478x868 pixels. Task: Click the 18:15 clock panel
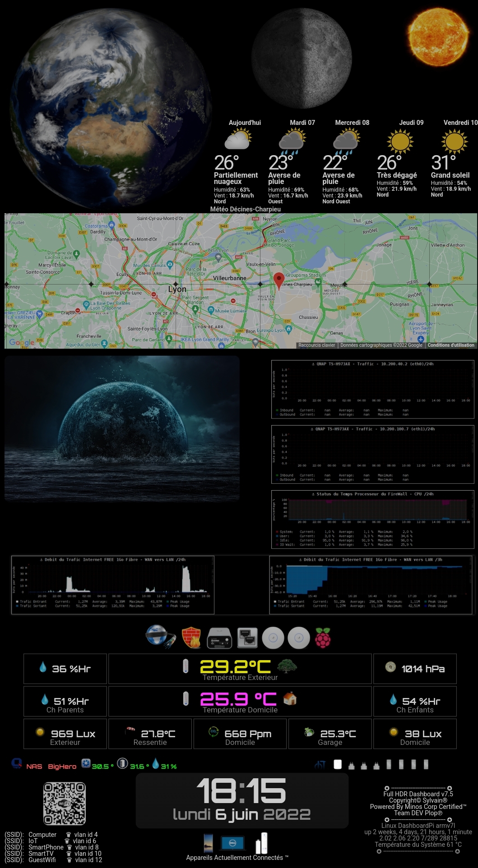[242, 800]
